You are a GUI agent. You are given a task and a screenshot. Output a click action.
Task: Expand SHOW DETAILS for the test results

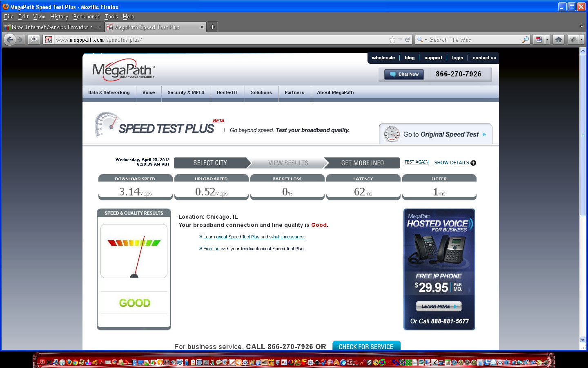451,163
